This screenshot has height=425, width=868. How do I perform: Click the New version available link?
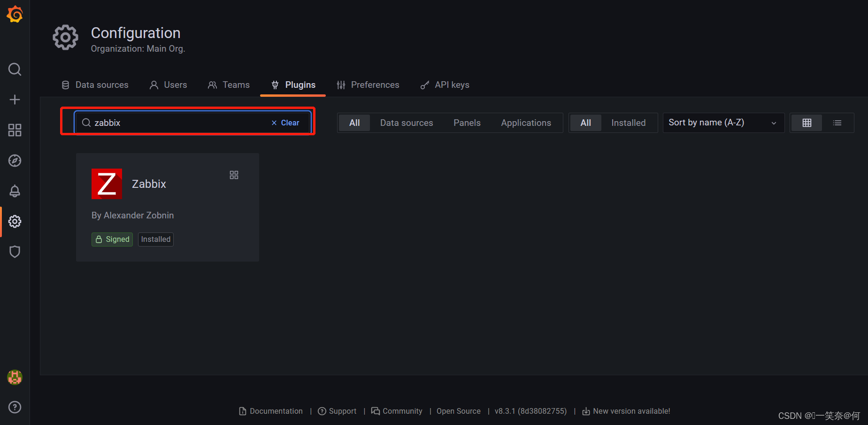(x=626, y=411)
